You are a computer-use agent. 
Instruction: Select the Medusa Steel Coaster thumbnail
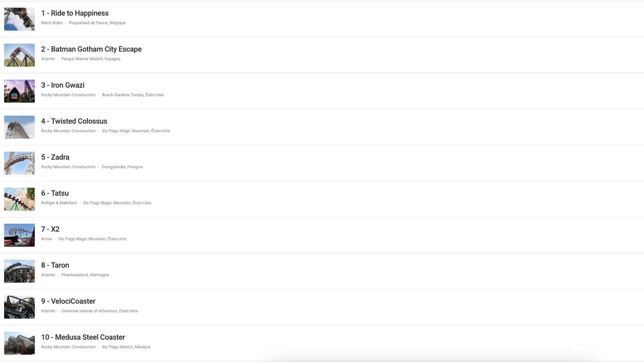[x=19, y=343]
